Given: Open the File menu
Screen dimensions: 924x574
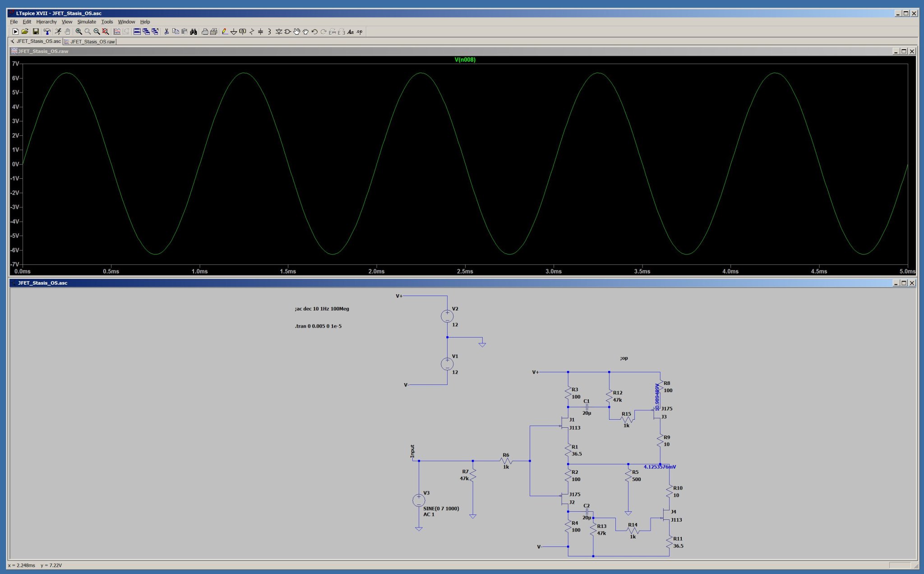Looking at the screenshot, I should [x=14, y=22].
